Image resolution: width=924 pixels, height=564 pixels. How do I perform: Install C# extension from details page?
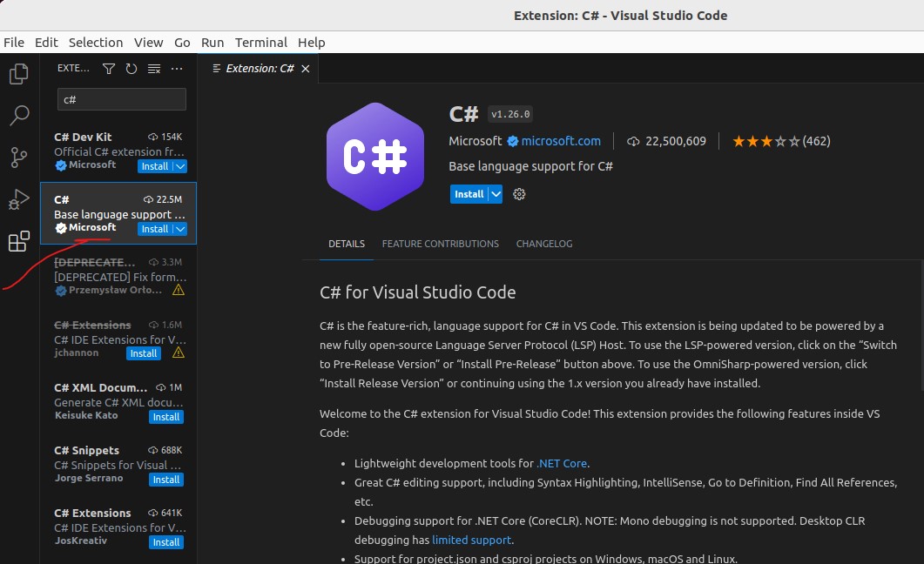pos(469,194)
